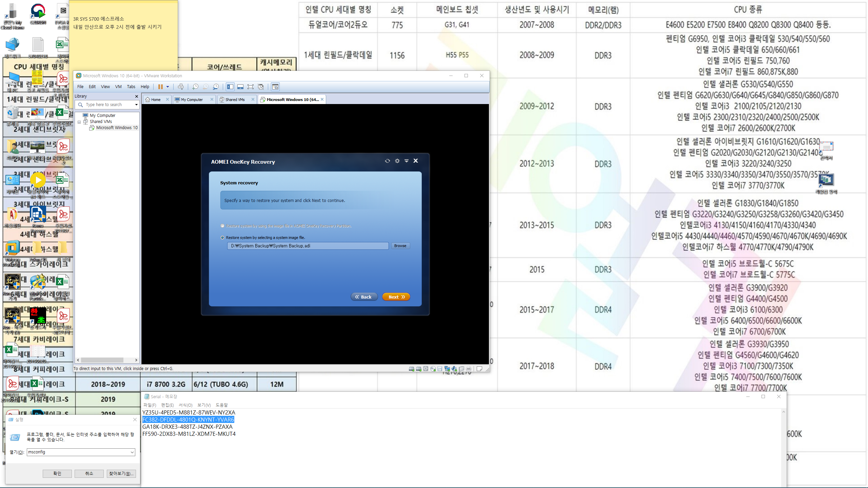
Task: Click network adapter status icon
Action: 447,369
